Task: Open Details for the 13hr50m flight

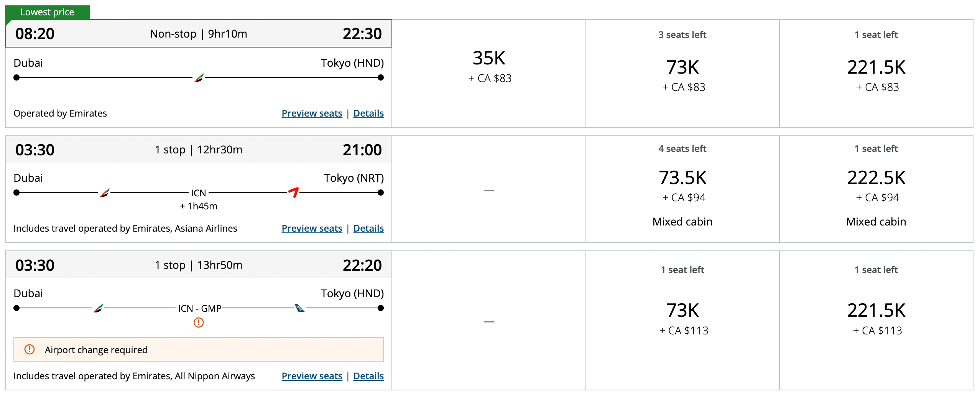Action: tap(368, 376)
